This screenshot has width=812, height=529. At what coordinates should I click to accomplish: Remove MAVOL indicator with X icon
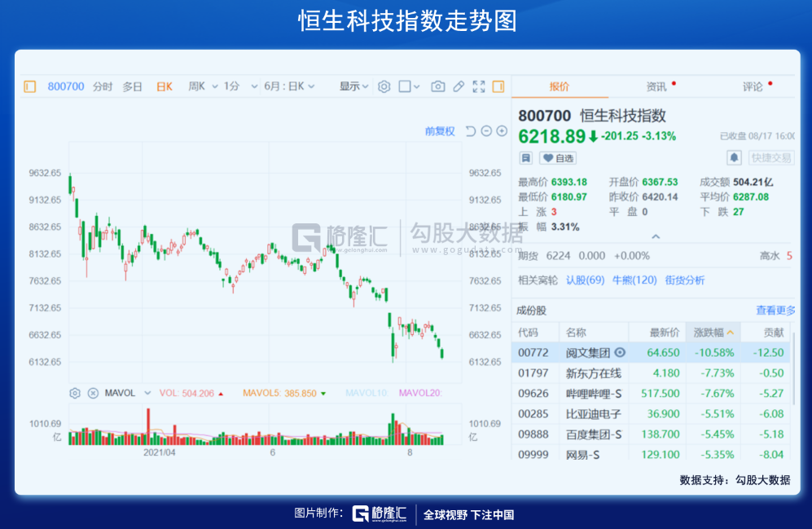click(x=93, y=393)
